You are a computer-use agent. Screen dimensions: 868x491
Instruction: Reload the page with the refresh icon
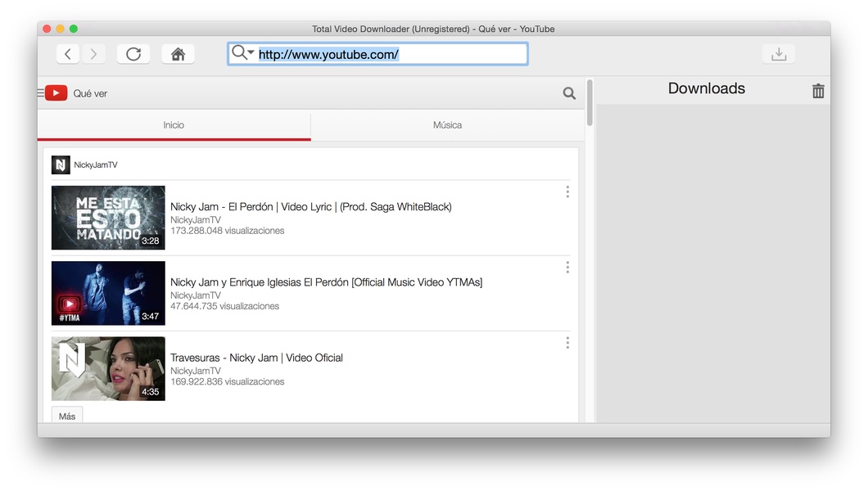[133, 54]
